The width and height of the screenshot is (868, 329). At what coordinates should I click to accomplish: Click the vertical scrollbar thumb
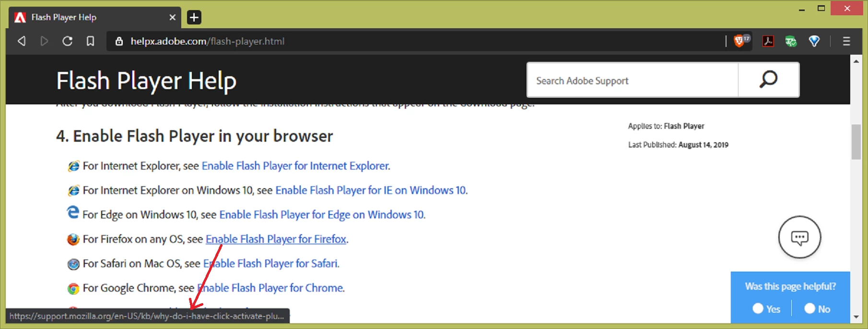coord(856,142)
